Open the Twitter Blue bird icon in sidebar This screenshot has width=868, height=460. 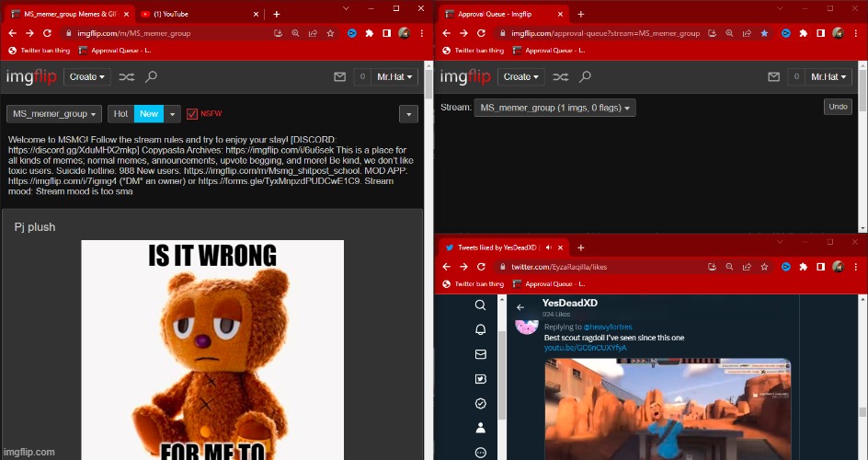[x=481, y=379]
